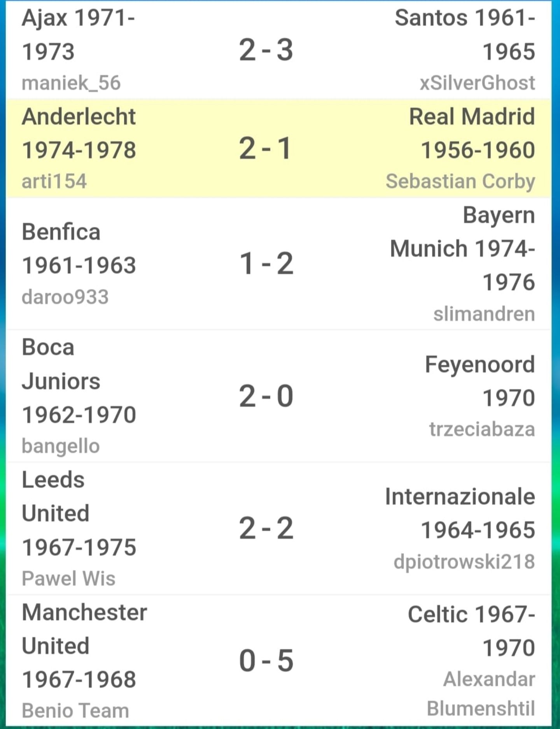Open the Santos 1961-1965 team
This screenshot has width=560, height=729.
(x=465, y=34)
